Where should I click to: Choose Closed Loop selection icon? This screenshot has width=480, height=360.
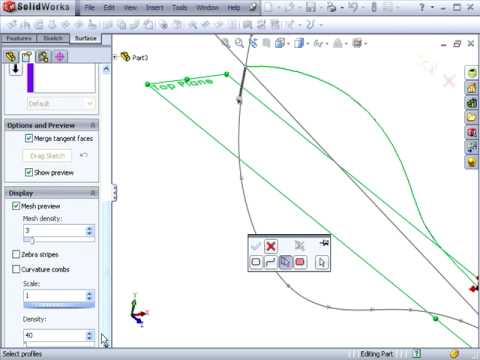[x=256, y=262]
